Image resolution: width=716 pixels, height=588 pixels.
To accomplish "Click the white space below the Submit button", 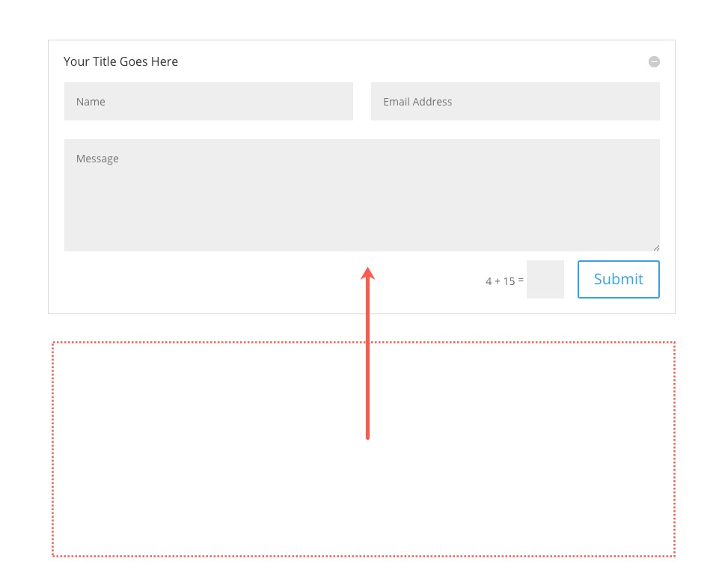I will (x=618, y=306).
